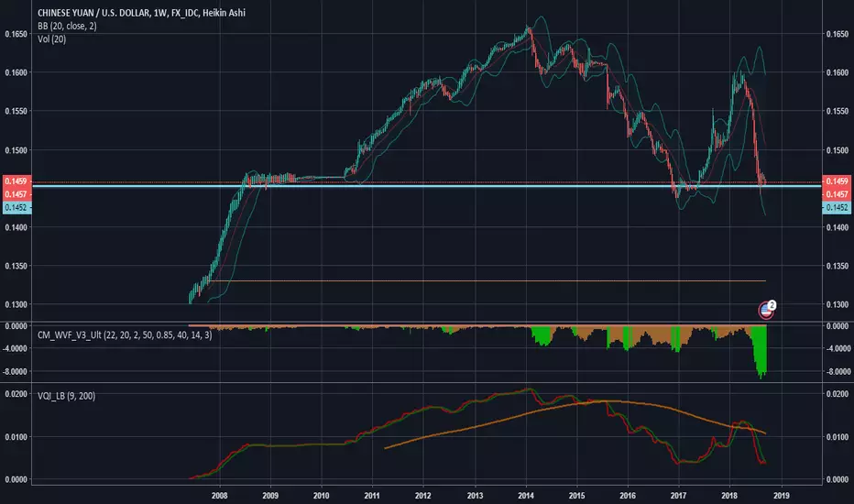Open the US flag economic event marker
The image size is (854, 504).
(766, 311)
